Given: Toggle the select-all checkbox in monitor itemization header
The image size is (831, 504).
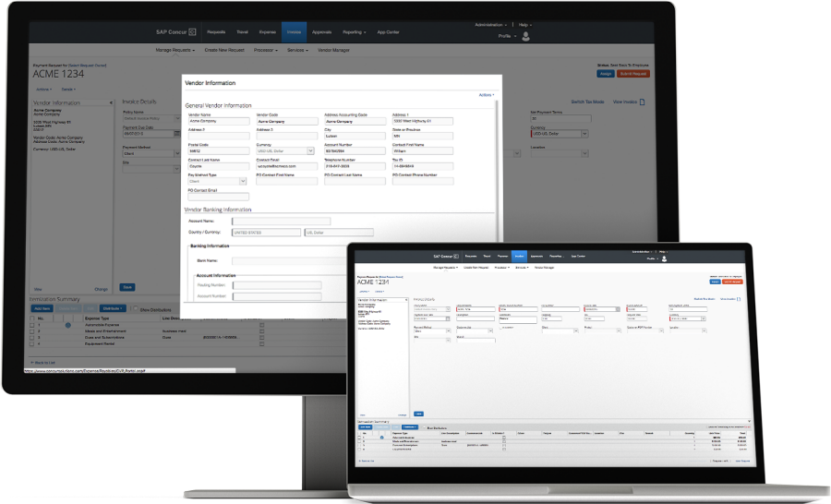Looking at the screenshot, I should (x=31, y=318).
